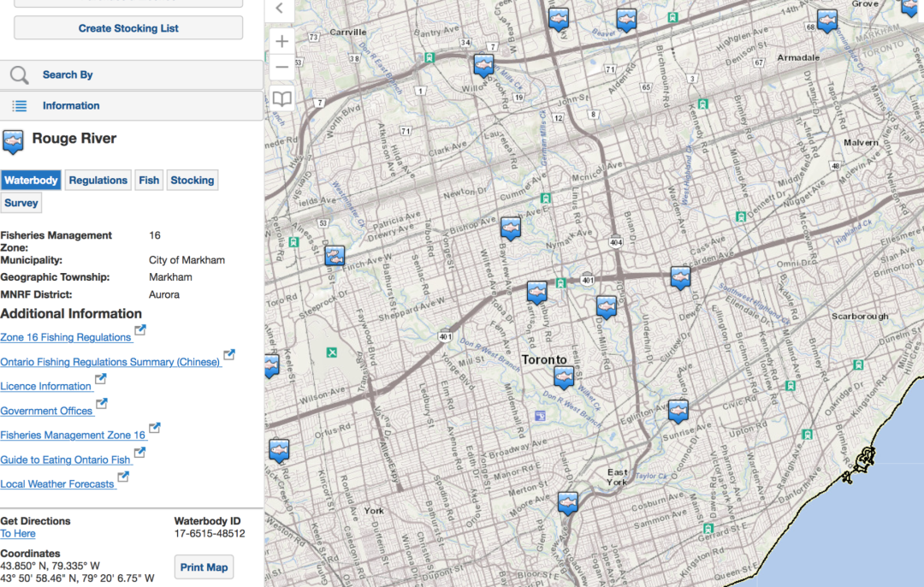
Task: Click the To Here directions link
Action: (x=18, y=534)
